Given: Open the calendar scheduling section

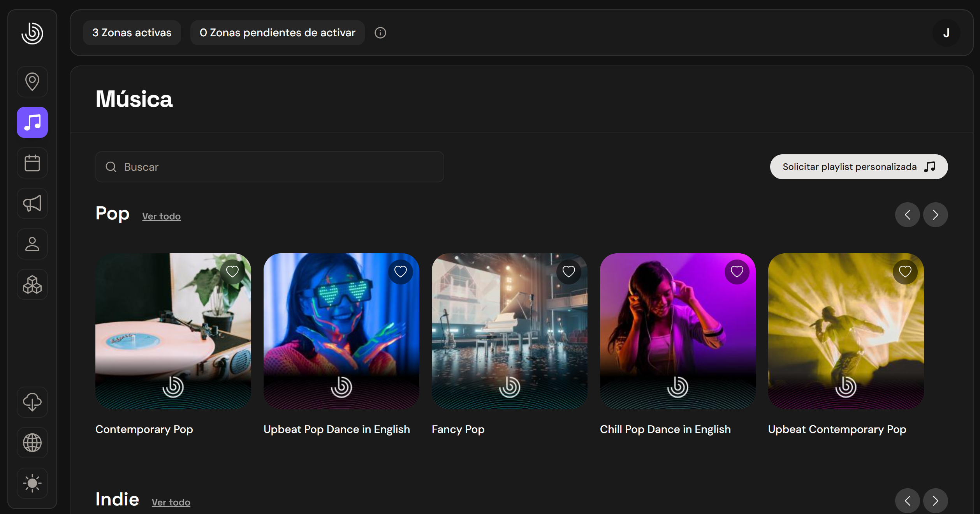Looking at the screenshot, I should point(32,163).
